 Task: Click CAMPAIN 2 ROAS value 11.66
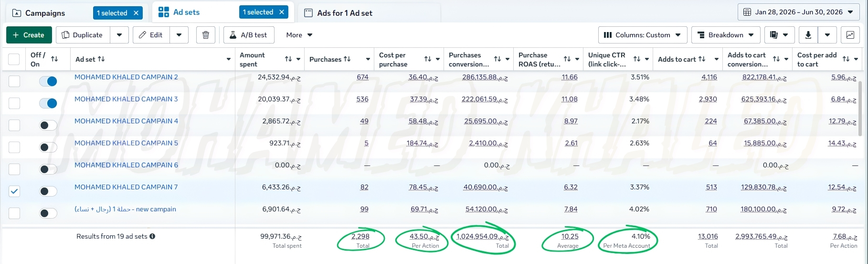(x=570, y=77)
